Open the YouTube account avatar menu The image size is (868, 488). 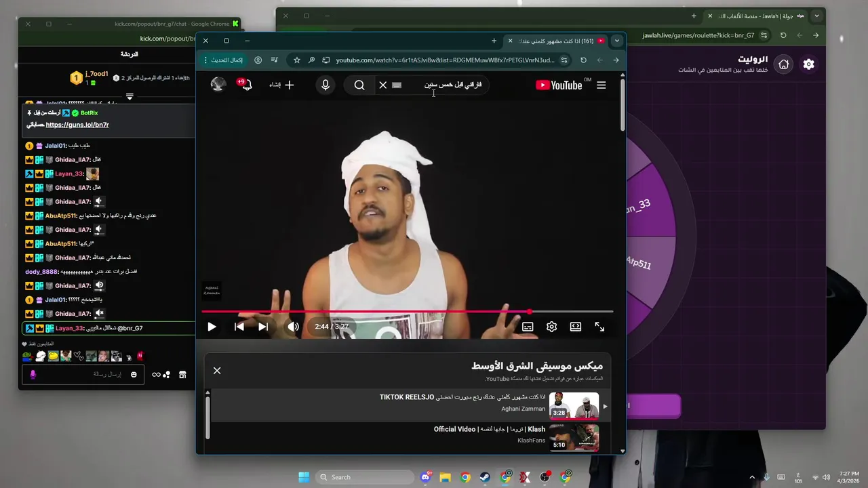(x=218, y=84)
